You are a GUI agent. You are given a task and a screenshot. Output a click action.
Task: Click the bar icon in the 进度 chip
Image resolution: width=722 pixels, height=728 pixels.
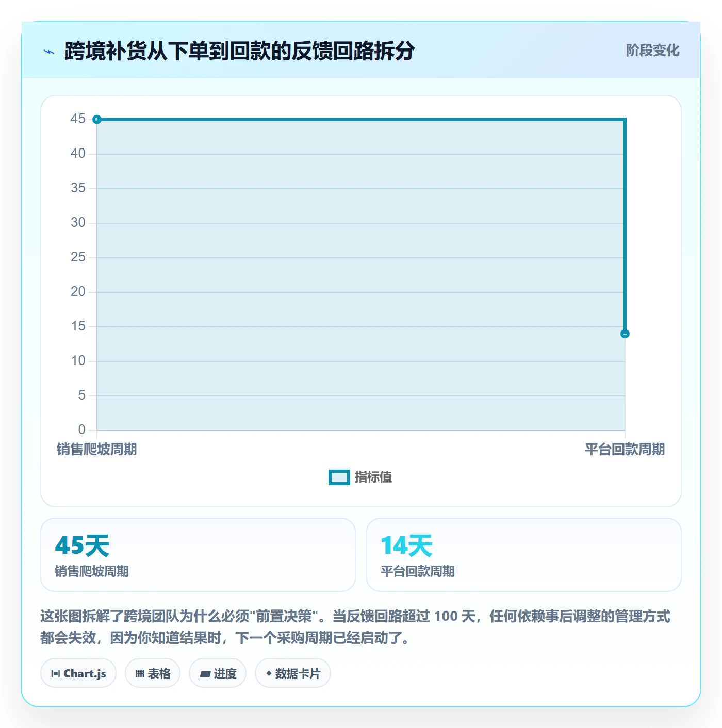pyautogui.click(x=205, y=674)
